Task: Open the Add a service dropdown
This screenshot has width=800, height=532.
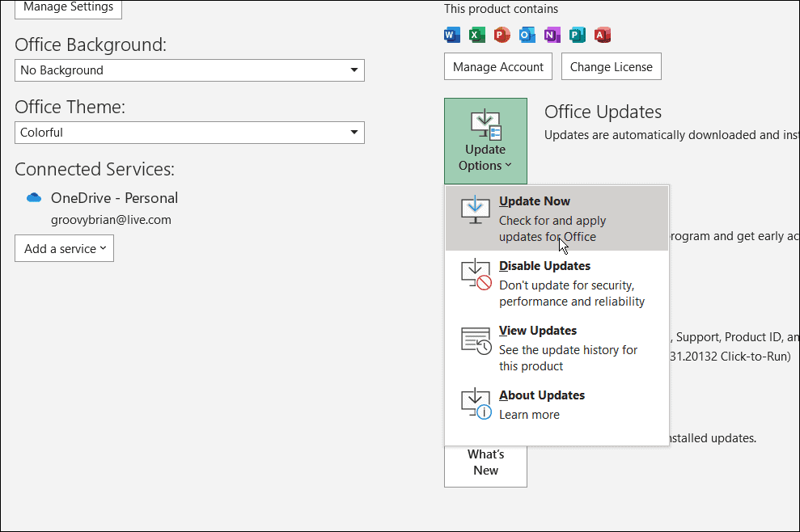Action: [65, 248]
